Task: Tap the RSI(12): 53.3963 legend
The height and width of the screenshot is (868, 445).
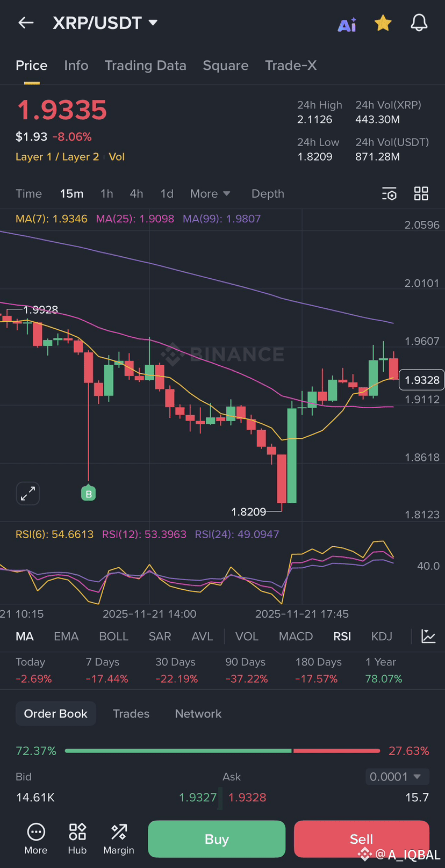Action: pos(144,534)
